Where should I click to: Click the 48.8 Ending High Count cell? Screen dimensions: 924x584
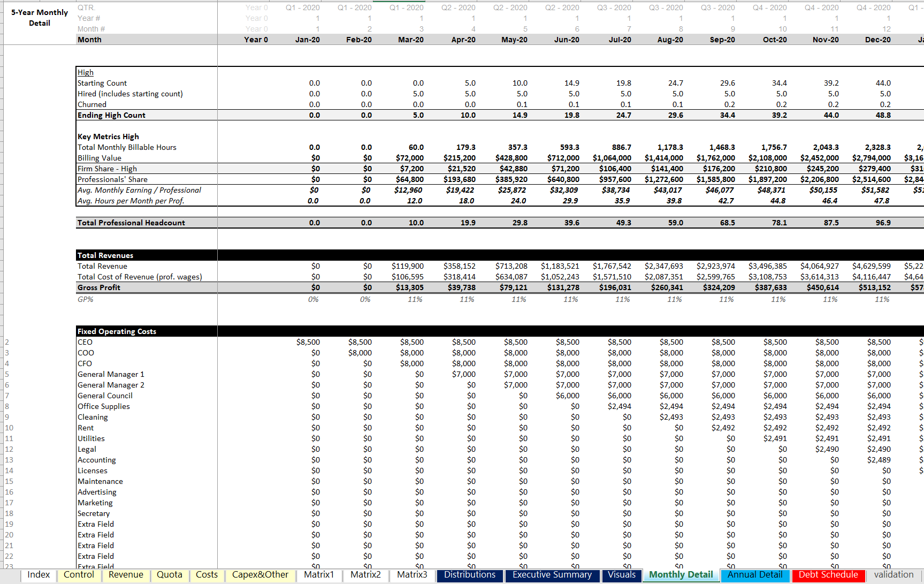click(883, 115)
